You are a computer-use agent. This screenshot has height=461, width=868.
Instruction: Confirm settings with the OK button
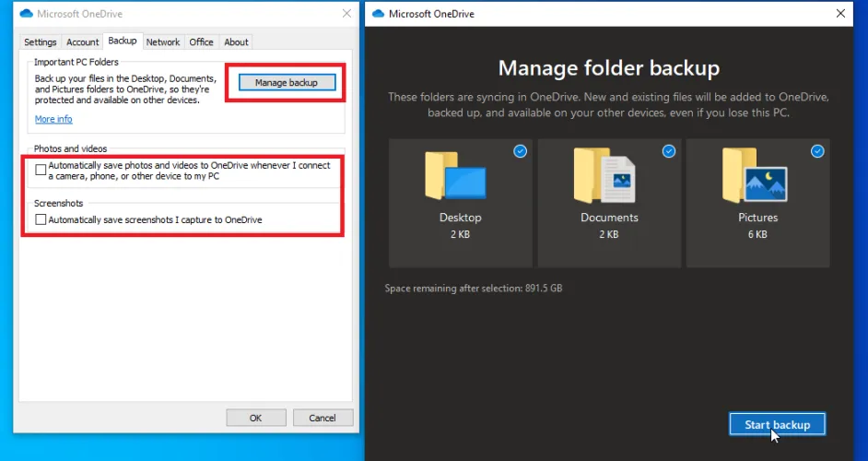pos(255,418)
